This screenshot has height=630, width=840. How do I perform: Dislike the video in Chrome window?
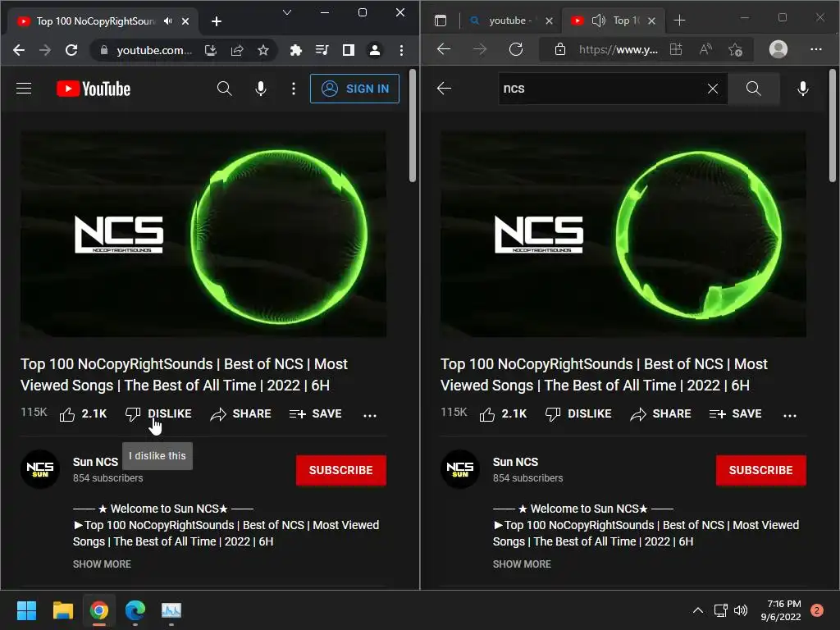158,414
